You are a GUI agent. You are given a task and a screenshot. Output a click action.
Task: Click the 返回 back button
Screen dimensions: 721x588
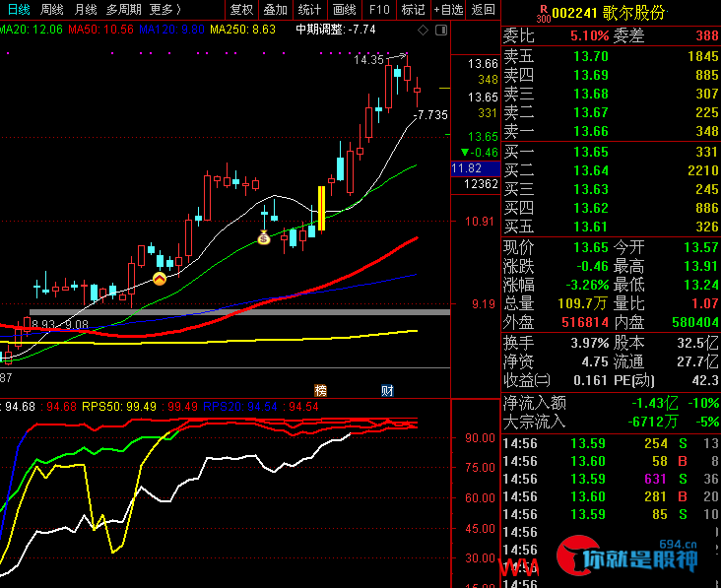483,10
